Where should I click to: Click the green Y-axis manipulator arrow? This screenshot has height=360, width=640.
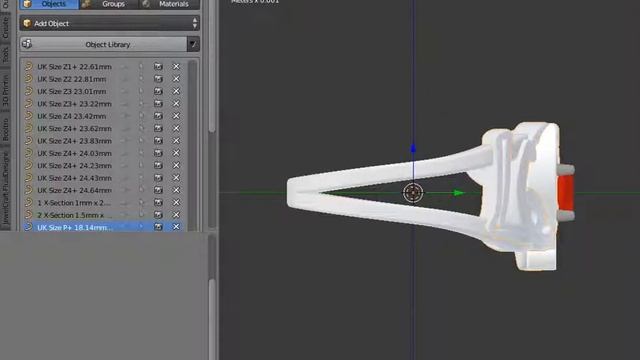pos(459,193)
